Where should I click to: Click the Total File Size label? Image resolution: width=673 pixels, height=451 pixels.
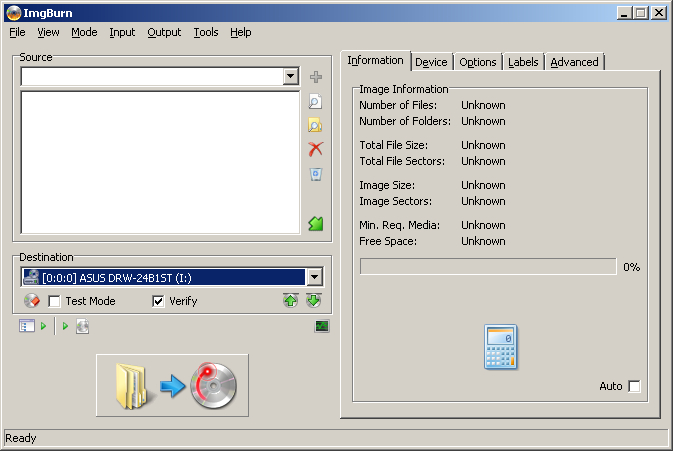pyautogui.click(x=394, y=145)
